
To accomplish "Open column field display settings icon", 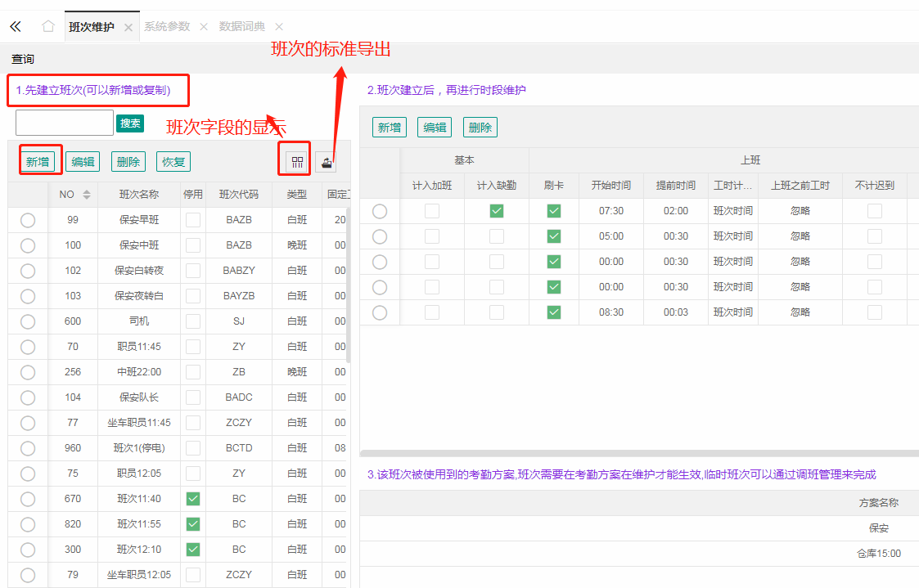I will pos(297,162).
